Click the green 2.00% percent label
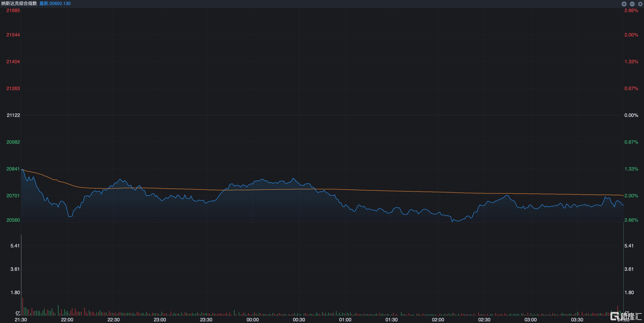 pos(631,196)
